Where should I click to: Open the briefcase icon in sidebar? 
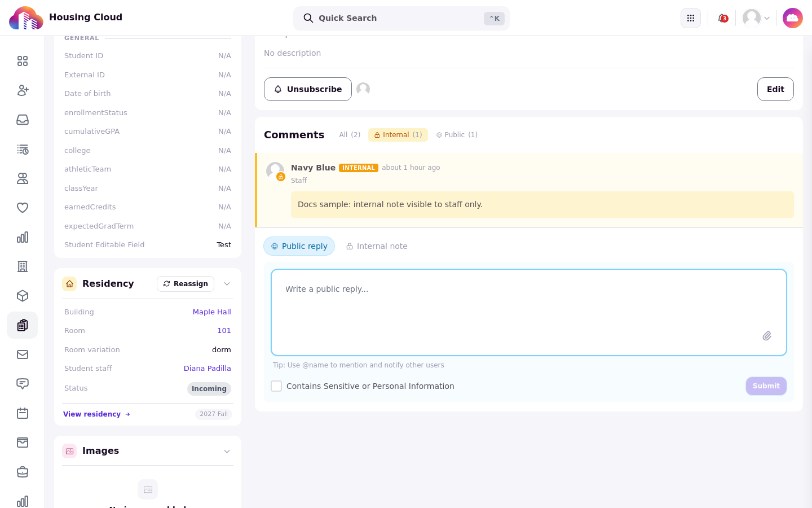23,472
